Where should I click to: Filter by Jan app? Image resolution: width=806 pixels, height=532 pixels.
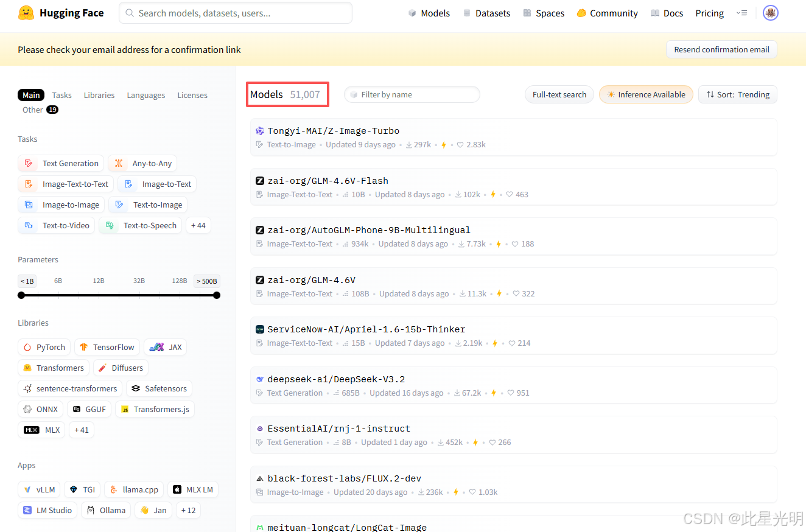pos(153,510)
